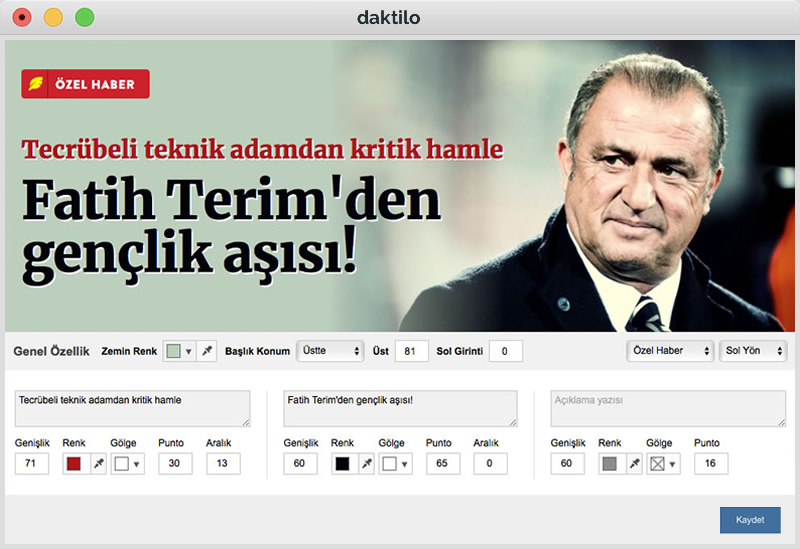Edit subtitle Punto value 30
Screen dimensions: 800x549
click(x=175, y=463)
